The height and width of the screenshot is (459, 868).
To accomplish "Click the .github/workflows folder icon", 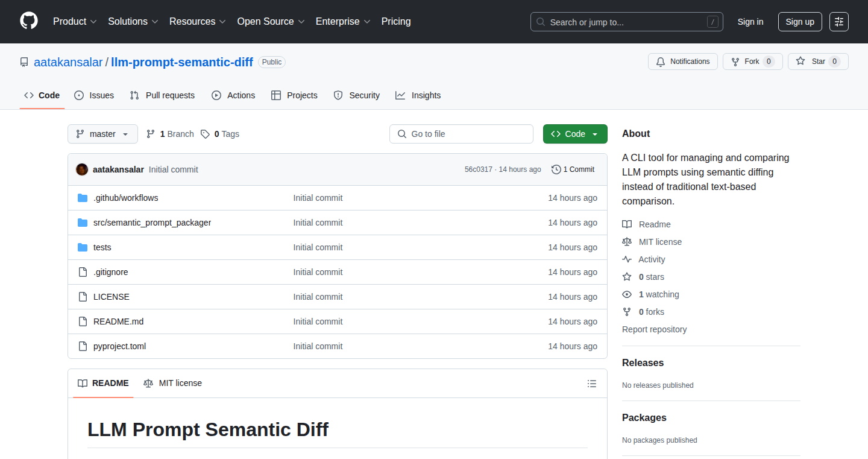I will [x=83, y=198].
